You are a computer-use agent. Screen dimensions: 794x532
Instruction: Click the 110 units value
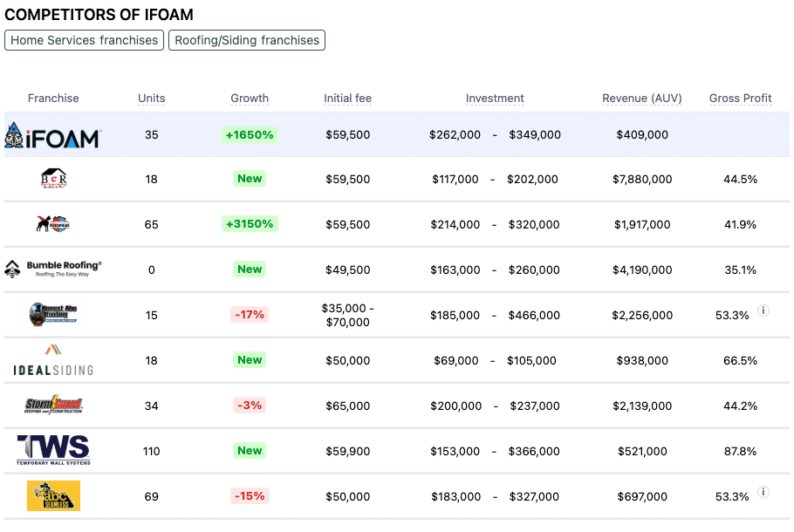[152, 451]
